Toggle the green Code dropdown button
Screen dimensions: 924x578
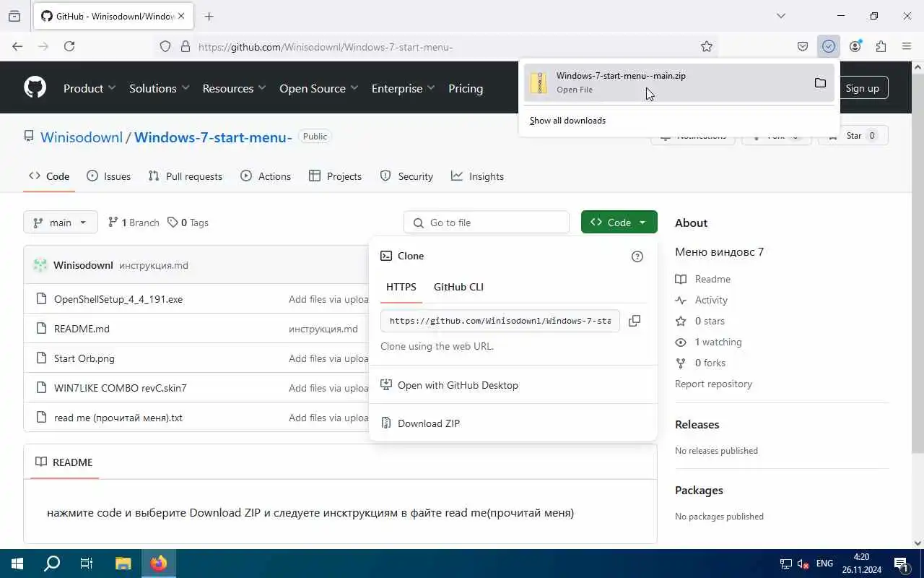619,223
